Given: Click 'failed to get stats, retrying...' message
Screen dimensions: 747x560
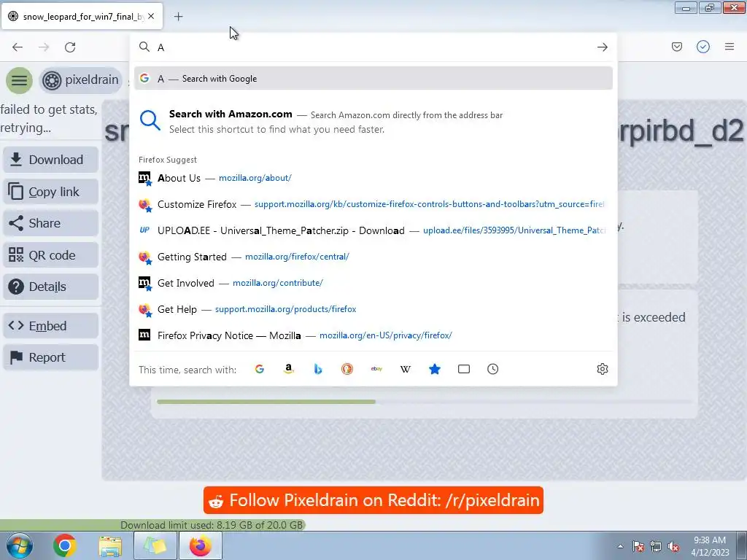Looking at the screenshot, I should (x=49, y=119).
